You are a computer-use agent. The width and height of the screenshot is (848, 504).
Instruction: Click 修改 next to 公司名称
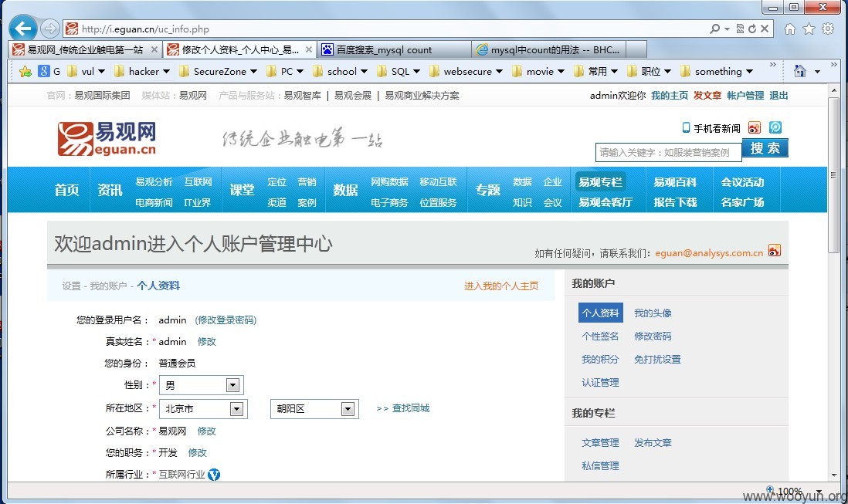click(206, 431)
